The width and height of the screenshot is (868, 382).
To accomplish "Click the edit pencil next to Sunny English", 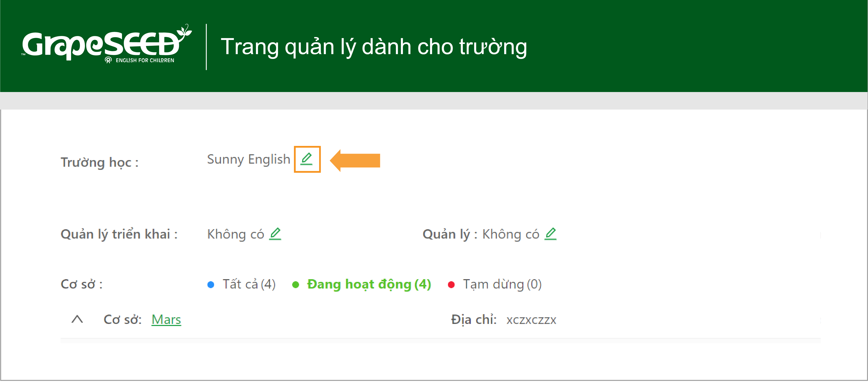I will tap(306, 159).
